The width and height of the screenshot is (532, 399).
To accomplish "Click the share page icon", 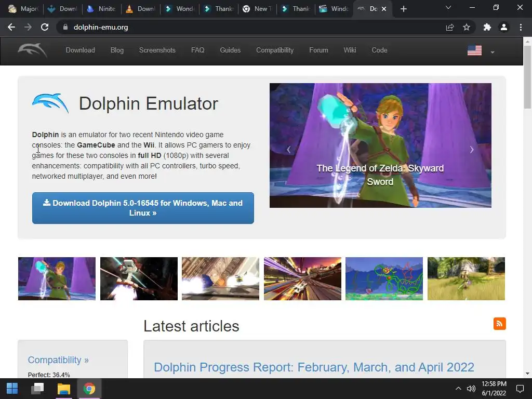I will 450,27.
